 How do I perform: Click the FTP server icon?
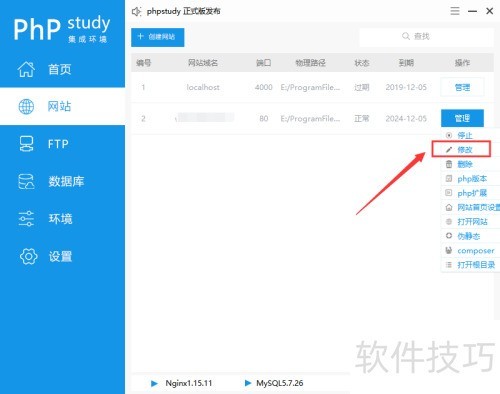[x=26, y=144]
